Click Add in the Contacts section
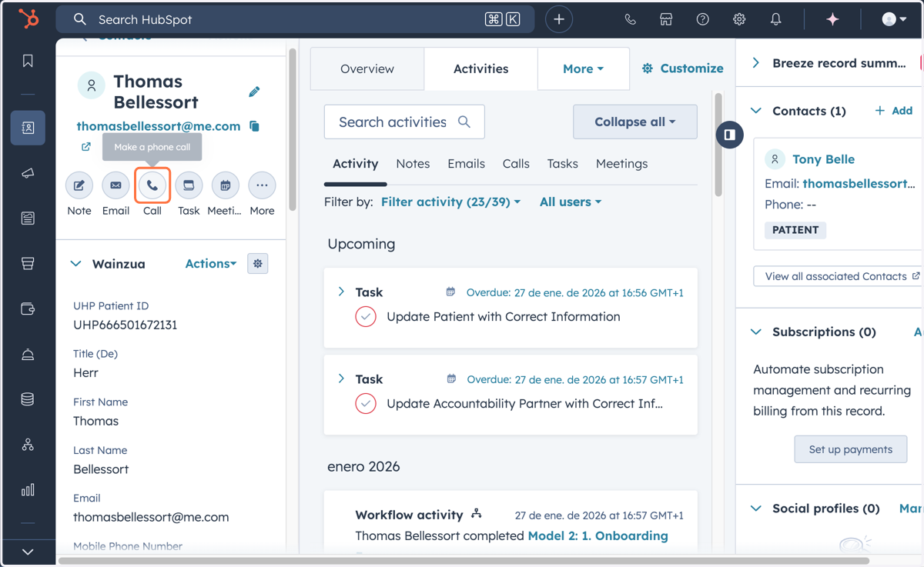The width and height of the screenshot is (924, 567). point(894,111)
